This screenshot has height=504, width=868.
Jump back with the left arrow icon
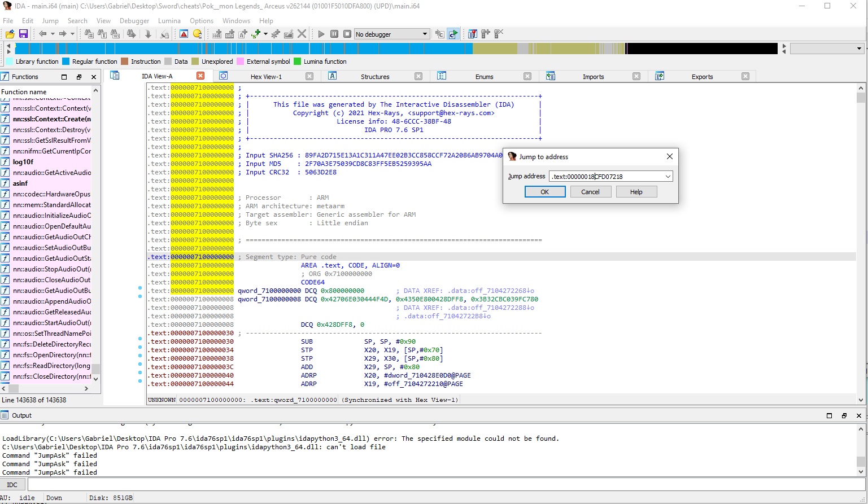point(42,34)
